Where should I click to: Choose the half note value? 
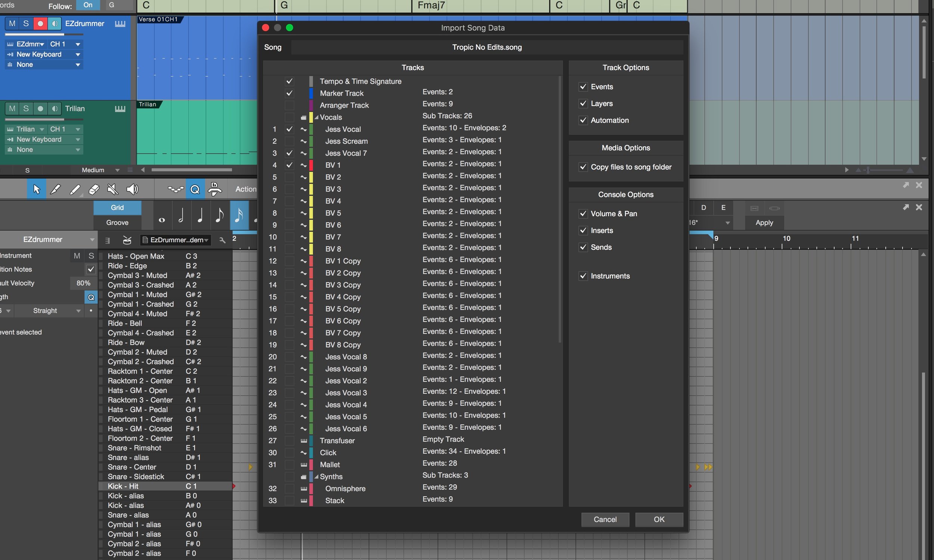[x=181, y=216]
